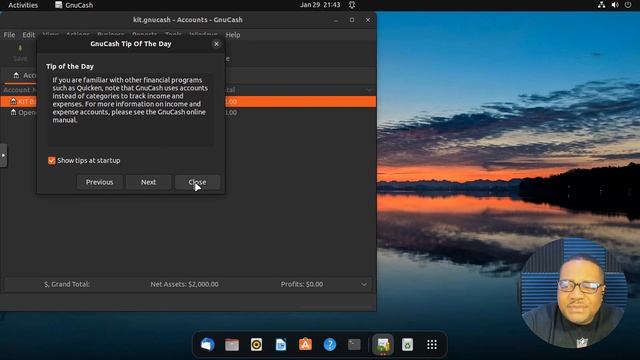Open the clock and calendar panel
This screenshot has width=640, height=360.
pyautogui.click(x=320, y=5)
